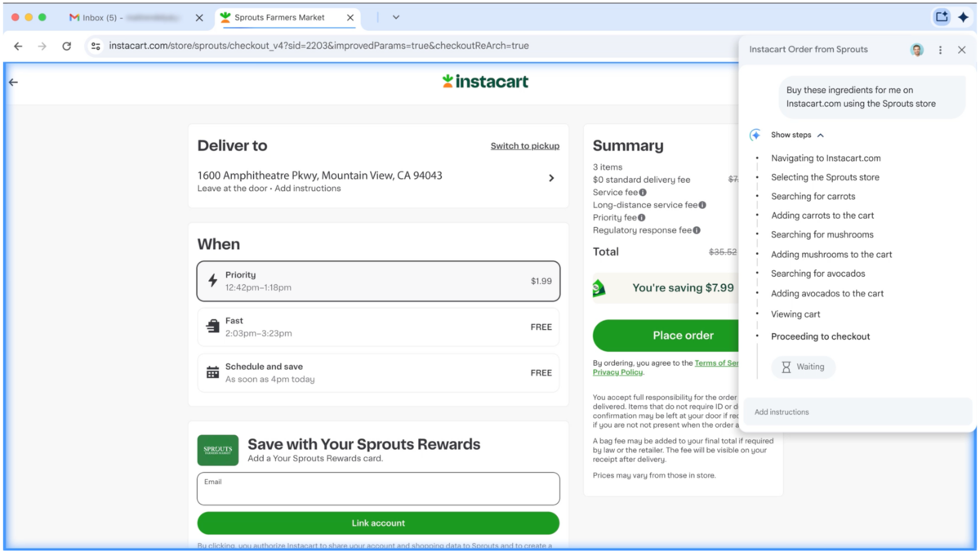Open the Privacy Policy link
Image resolution: width=980 pixels, height=556 pixels.
coord(617,372)
